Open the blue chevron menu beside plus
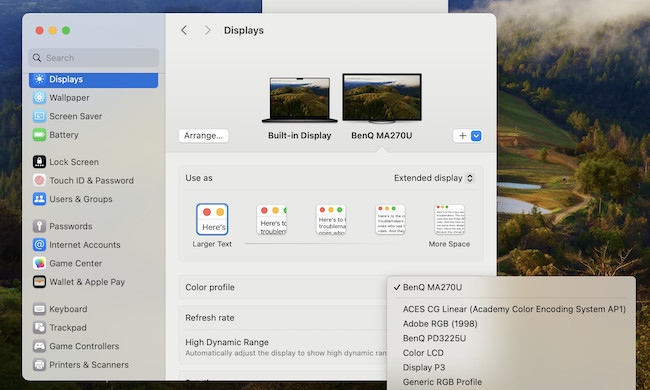This screenshot has width=650, height=390. point(476,136)
